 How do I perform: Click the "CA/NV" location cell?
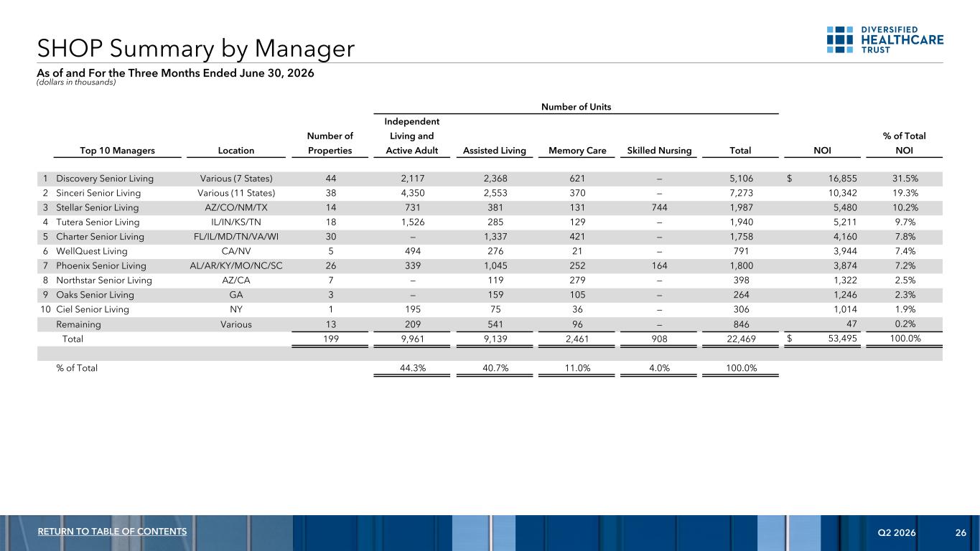coord(237,251)
